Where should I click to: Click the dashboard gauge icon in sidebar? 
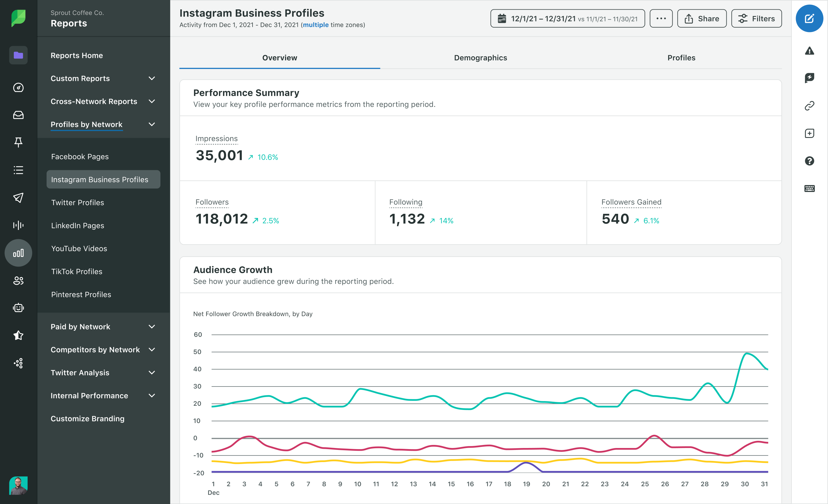coord(18,88)
